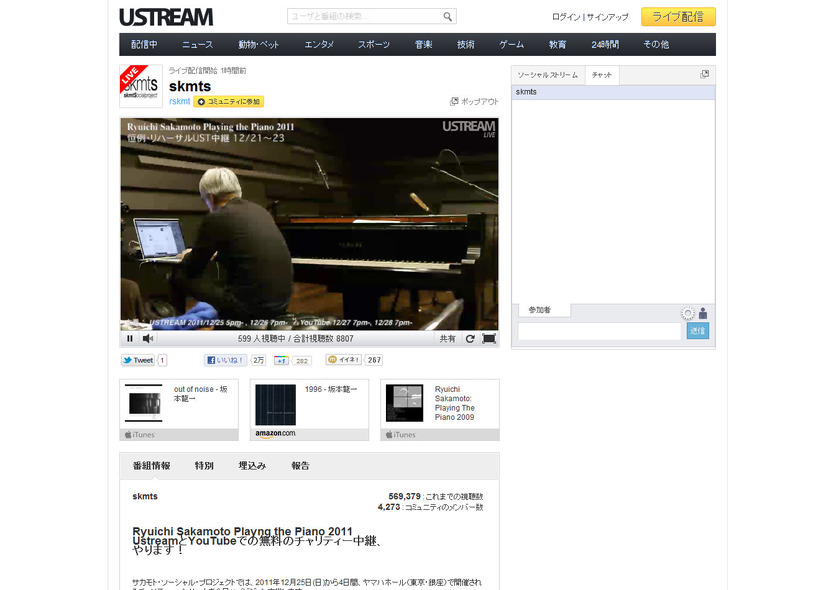Image resolution: width=826 pixels, height=590 pixels.
Task: Click the 569,379 total views figure
Action: click(405, 496)
